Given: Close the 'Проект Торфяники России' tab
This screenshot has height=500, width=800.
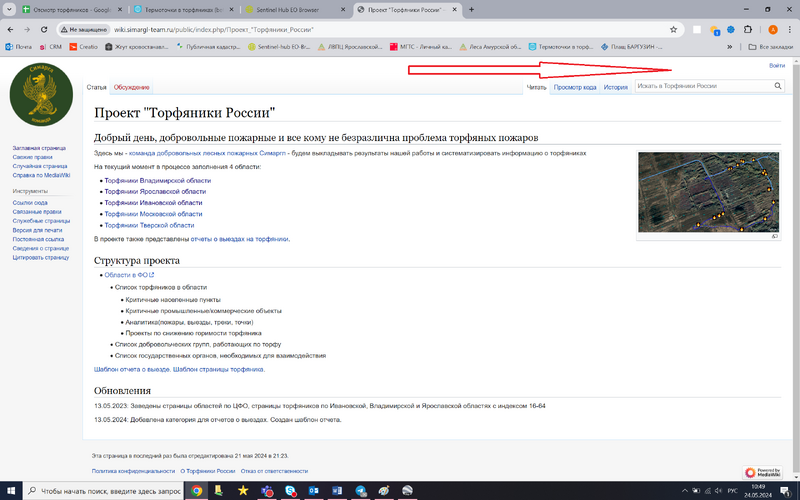Looking at the screenshot, I should click(x=454, y=9).
